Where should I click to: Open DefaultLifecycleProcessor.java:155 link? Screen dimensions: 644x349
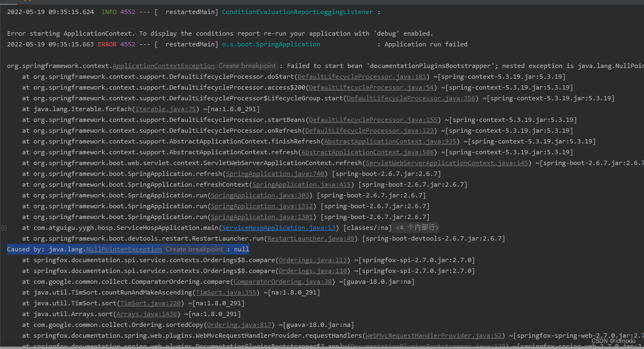(x=373, y=120)
